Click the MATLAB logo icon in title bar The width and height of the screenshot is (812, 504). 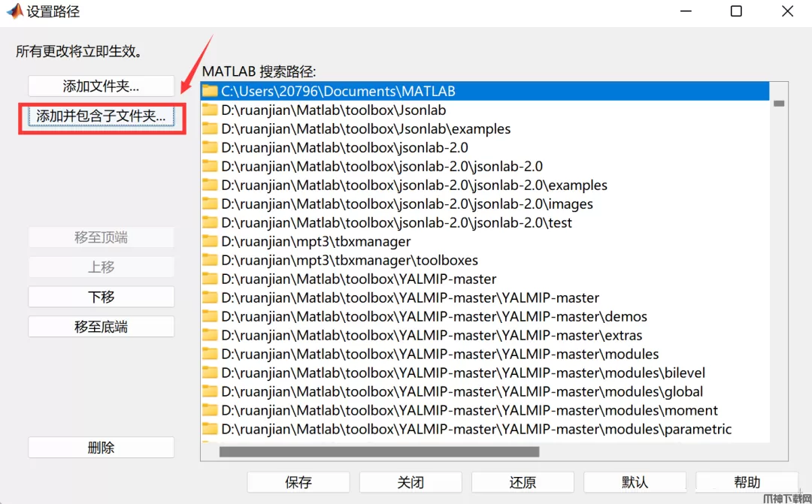(x=14, y=11)
